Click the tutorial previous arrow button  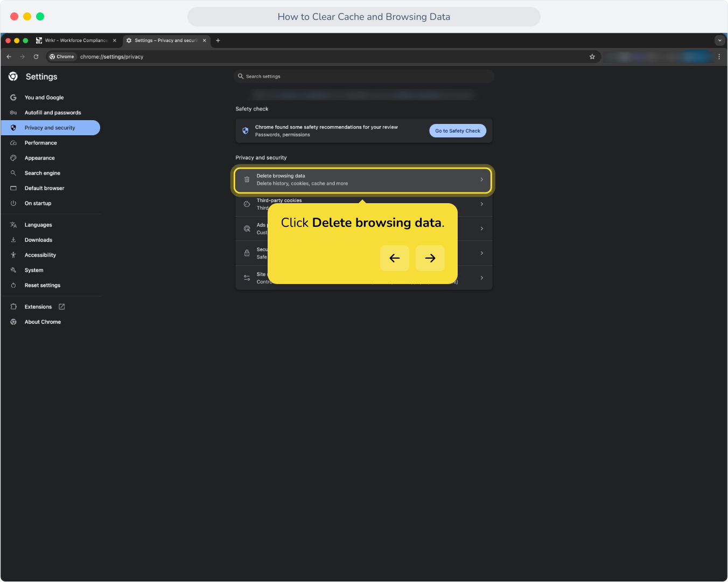click(x=395, y=258)
